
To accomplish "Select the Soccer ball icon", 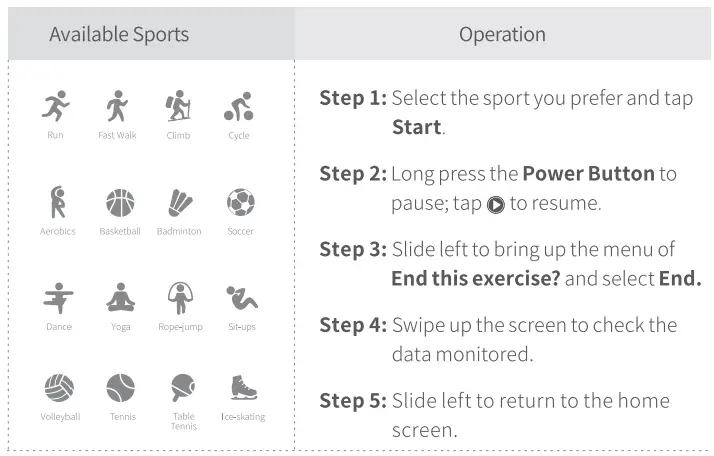I will tap(240, 203).
